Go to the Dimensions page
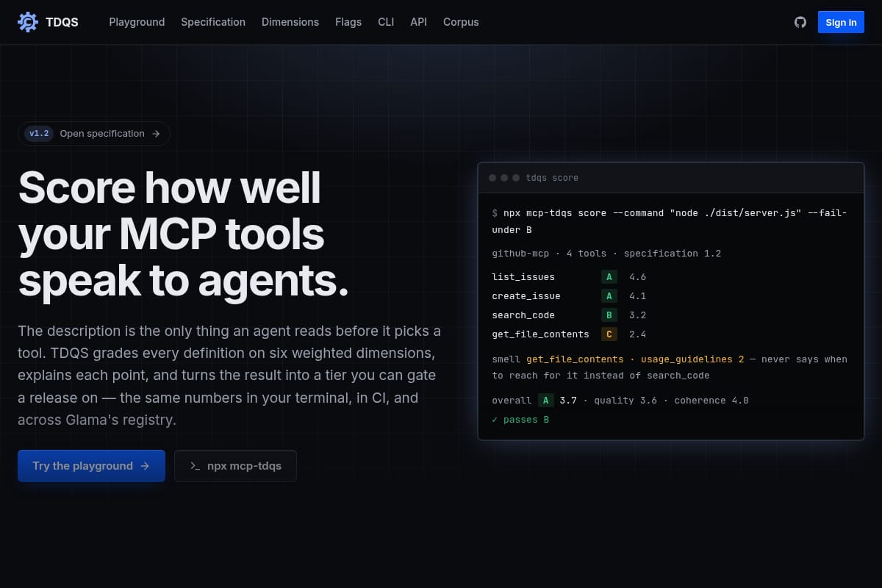The width and height of the screenshot is (882, 588). [x=290, y=22]
